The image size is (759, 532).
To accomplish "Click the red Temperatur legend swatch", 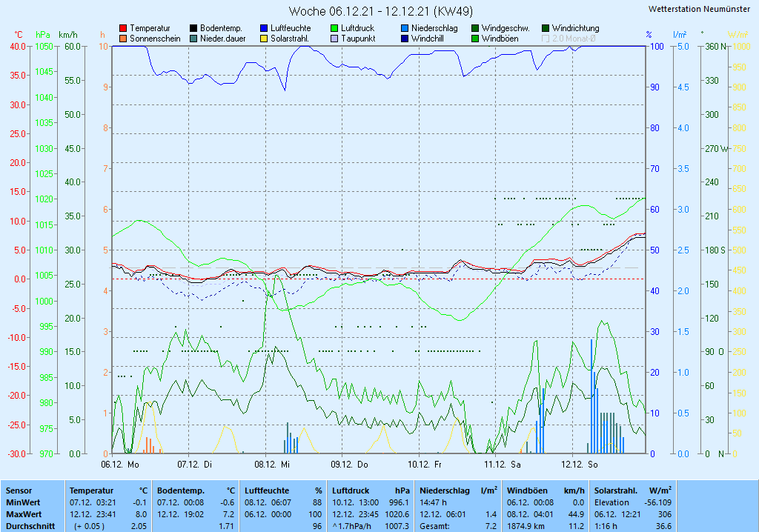I will point(123,28).
